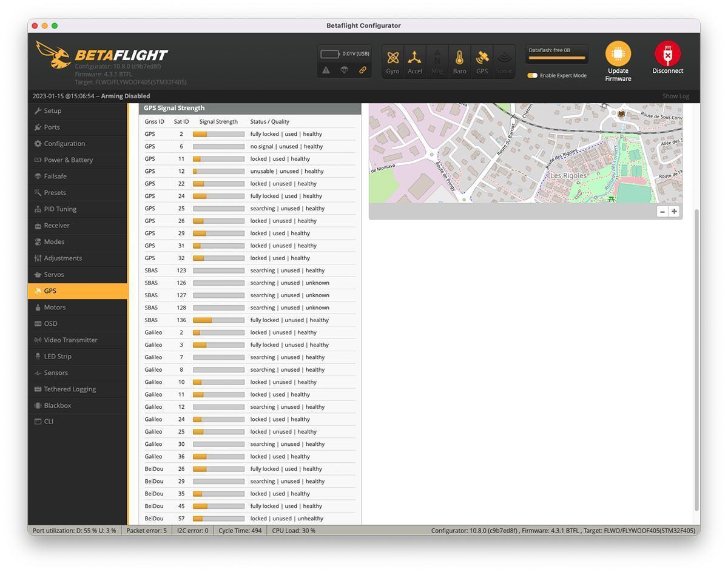This screenshot has width=728, height=572.
Task: Click signal strength bar for GPS sat 2
Action: [x=218, y=134]
